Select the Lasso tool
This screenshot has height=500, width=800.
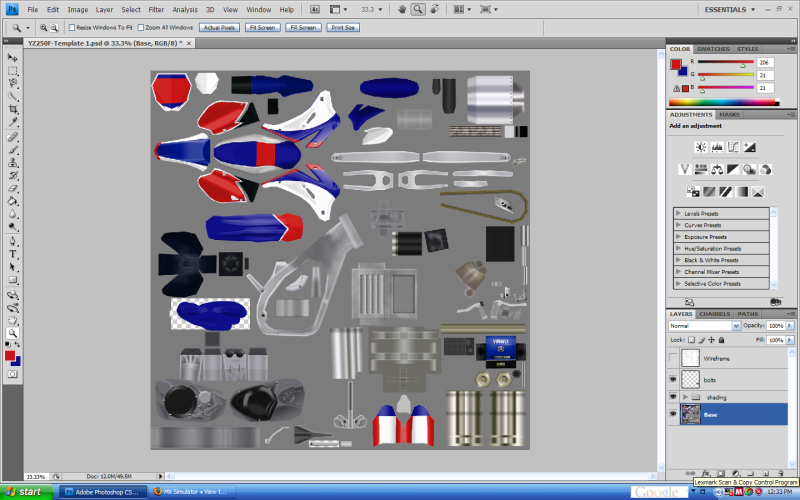tap(12, 83)
